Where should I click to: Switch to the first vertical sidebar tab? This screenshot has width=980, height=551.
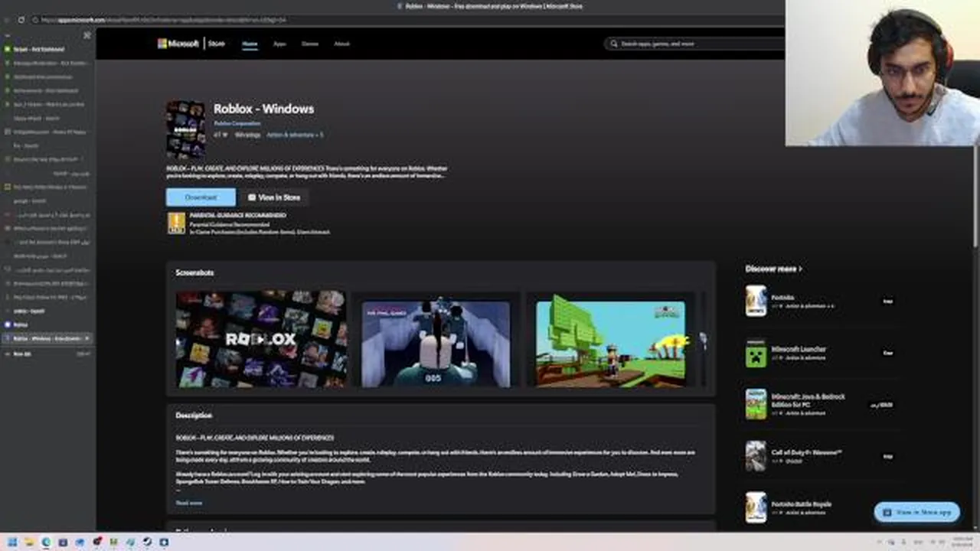[x=47, y=49]
